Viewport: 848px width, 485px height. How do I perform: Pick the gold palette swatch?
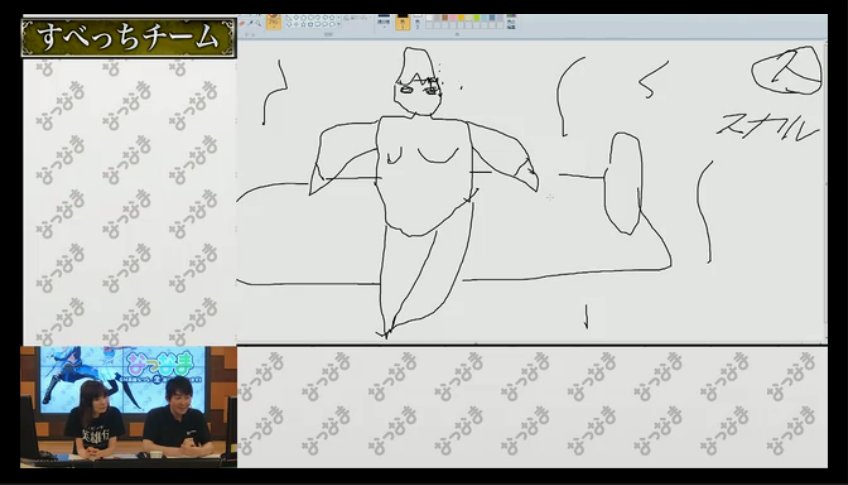[x=461, y=17]
